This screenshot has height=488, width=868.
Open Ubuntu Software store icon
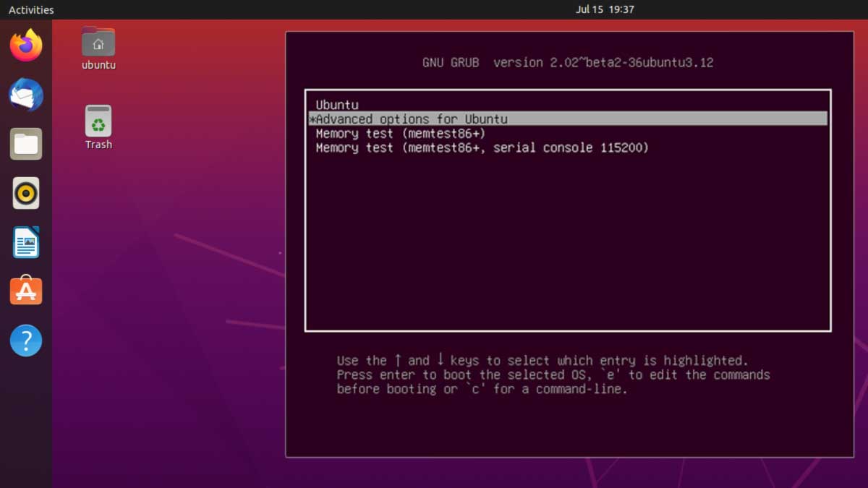[26, 291]
